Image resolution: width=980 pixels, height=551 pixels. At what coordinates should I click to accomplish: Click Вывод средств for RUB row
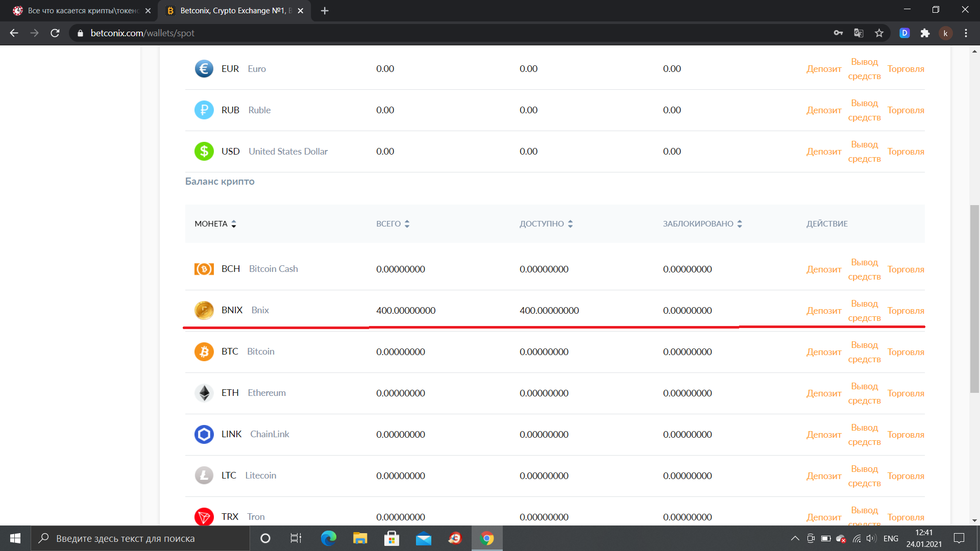(x=864, y=110)
